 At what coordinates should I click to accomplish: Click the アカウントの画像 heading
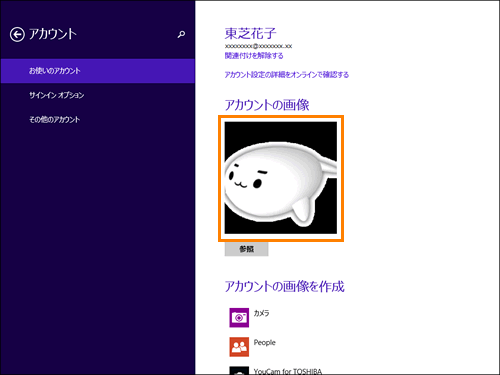point(267,105)
